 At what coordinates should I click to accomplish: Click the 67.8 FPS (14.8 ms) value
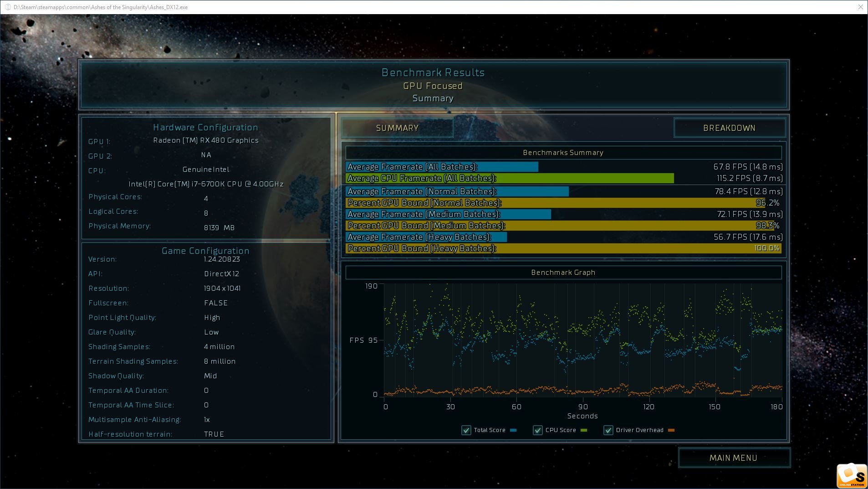tap(748, 167)
